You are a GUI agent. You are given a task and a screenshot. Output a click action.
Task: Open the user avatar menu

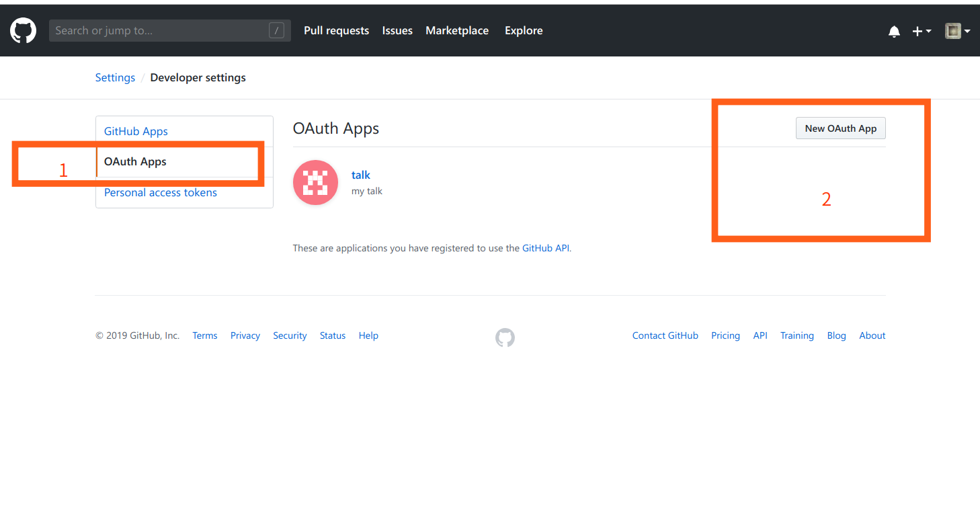coord(958,31)
